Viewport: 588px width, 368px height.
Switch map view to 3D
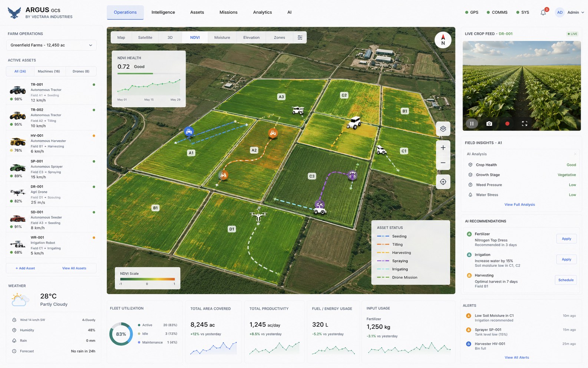(170, 37)
